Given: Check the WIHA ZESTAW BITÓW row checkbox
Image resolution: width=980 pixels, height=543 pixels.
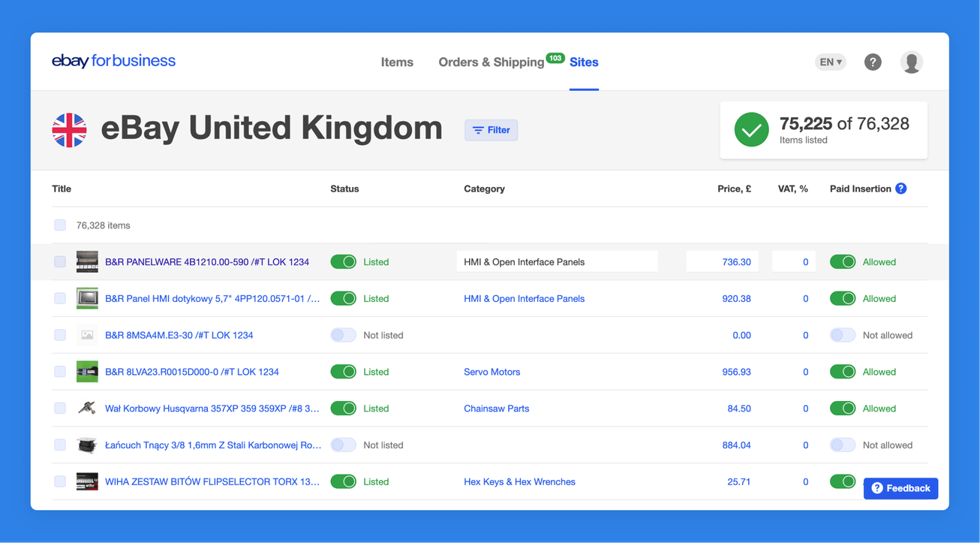Looking at the screenshot, I should click(x=60, y=481).
